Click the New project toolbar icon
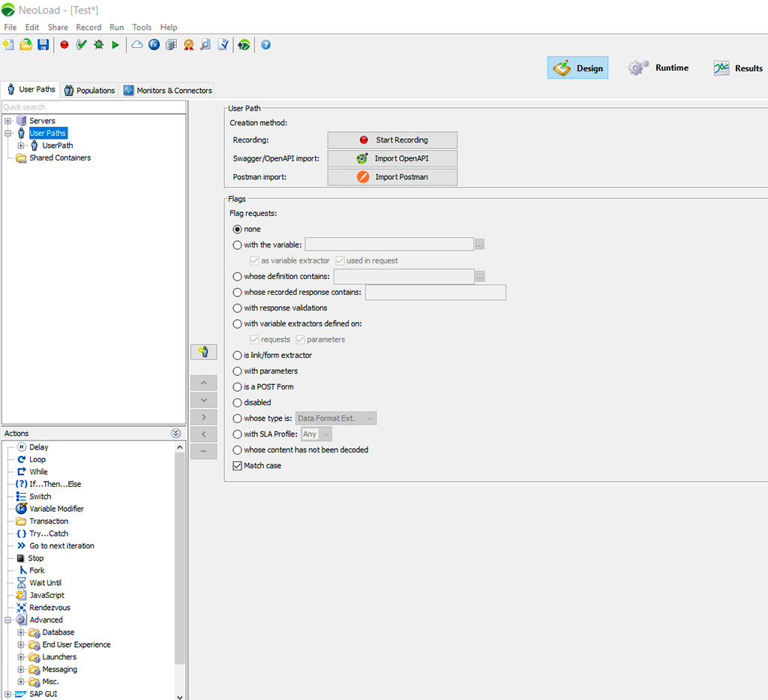 click(8, 45)
